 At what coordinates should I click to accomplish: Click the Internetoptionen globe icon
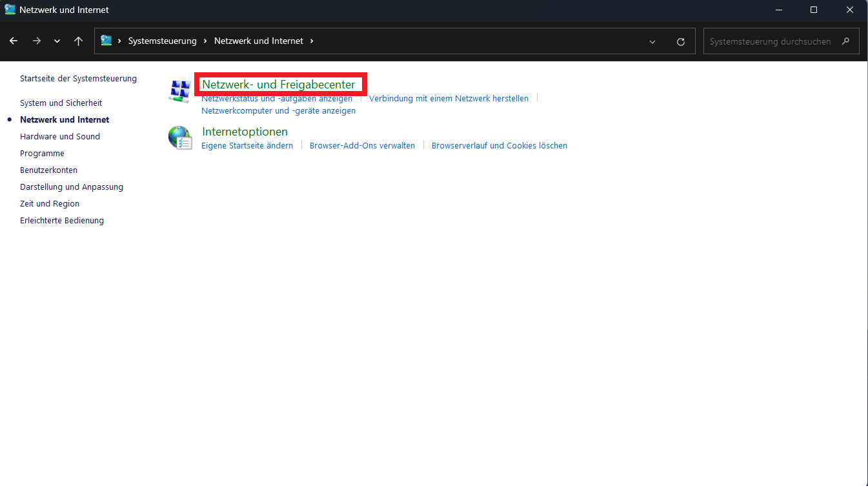pyautogui.click(x=179, y=137)
